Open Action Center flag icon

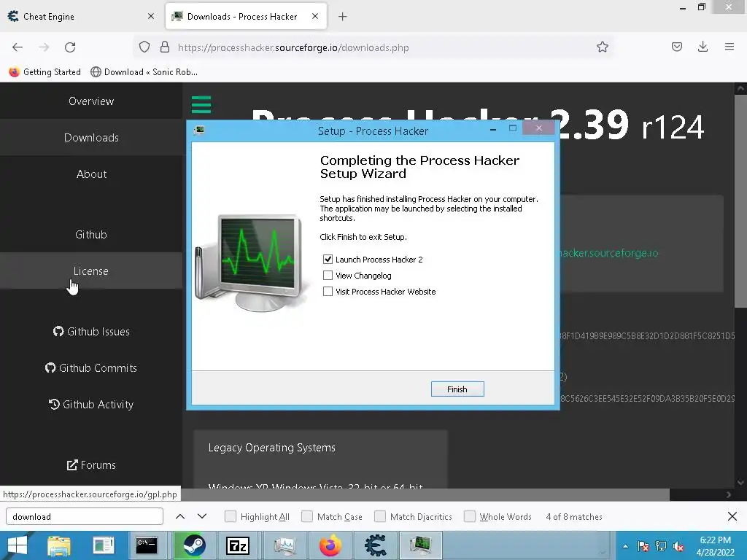[643, 547]
